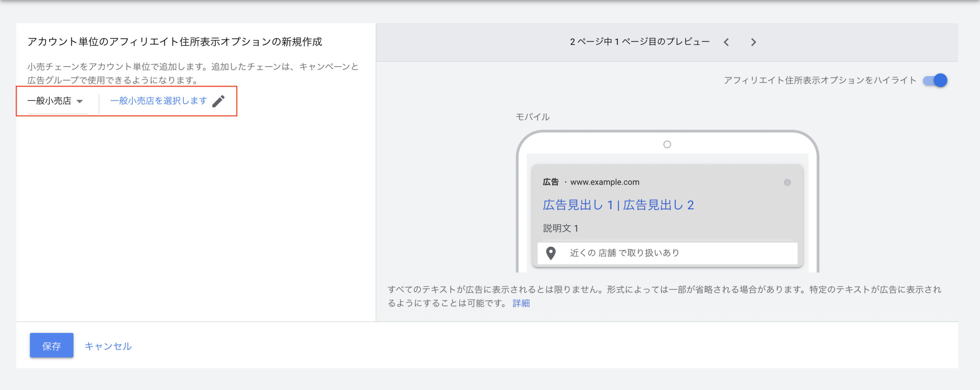Click the location pin icon in ad preview

[550, 253]
